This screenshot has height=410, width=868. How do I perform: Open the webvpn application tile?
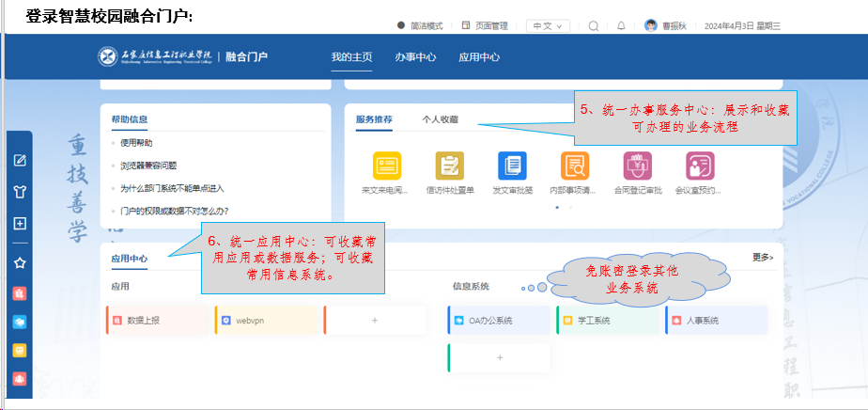click(268, 321)
